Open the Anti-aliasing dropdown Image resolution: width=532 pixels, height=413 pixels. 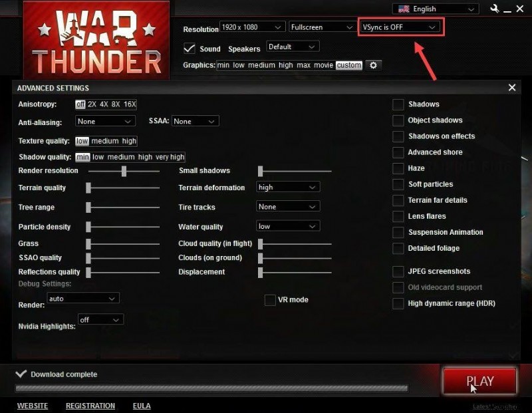pyautogui.click(x=105, y=121)
